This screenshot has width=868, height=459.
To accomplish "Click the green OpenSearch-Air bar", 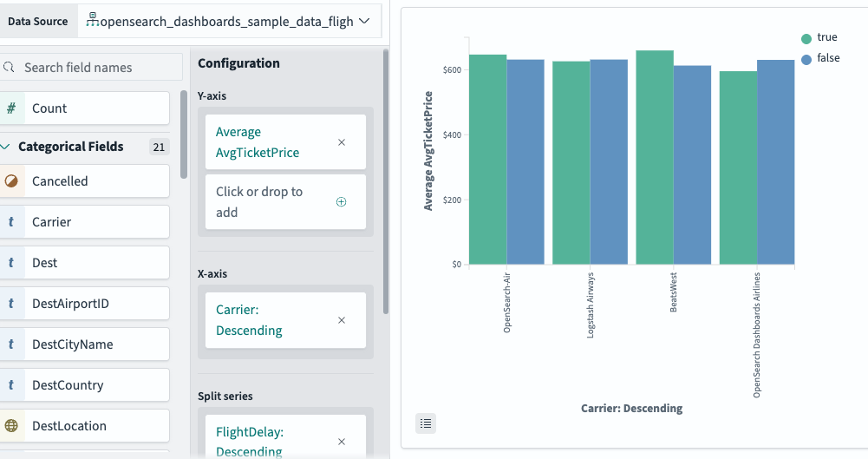I will pos(487,160).
